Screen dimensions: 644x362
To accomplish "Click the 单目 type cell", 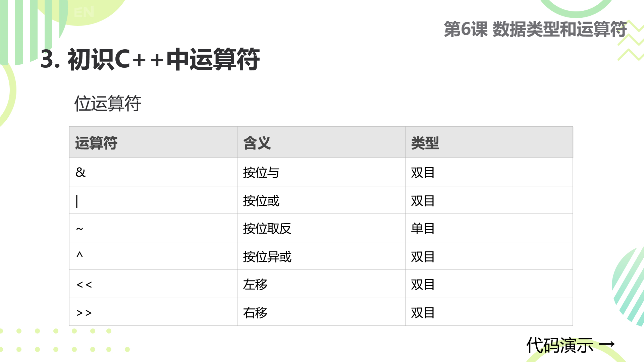I will pyautogui.click(x=489, y=228).
